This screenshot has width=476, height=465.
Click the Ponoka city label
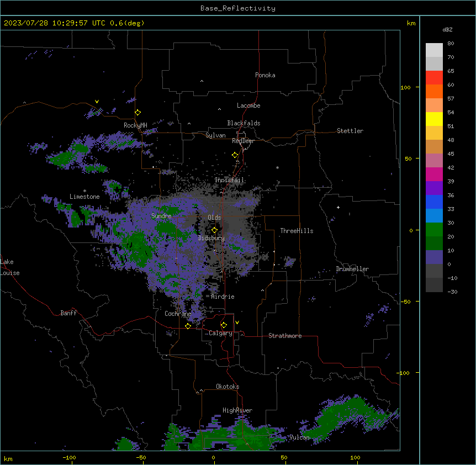(265, 75)
